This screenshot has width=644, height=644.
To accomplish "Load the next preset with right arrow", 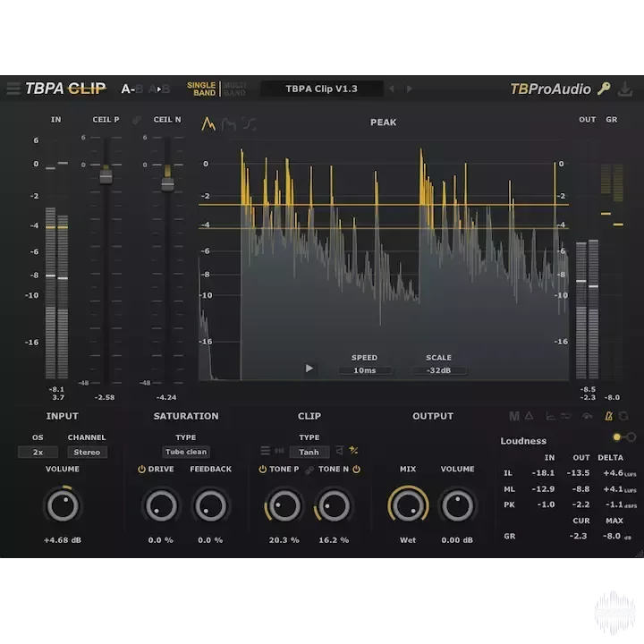I will pos(409,89).
